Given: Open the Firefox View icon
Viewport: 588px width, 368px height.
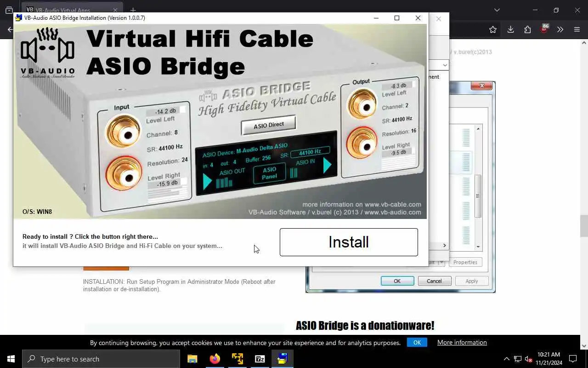Looking at the screenshot, I should [9, 10].
